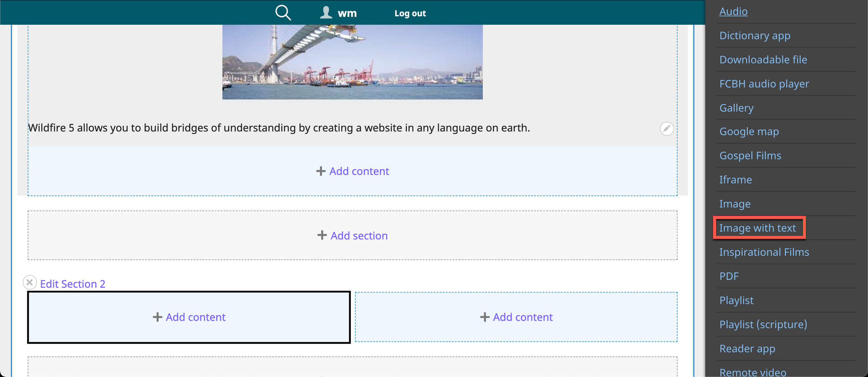Click Log out in the header
Viewport: 868px width, 377px height.
(x=410, y=13)
